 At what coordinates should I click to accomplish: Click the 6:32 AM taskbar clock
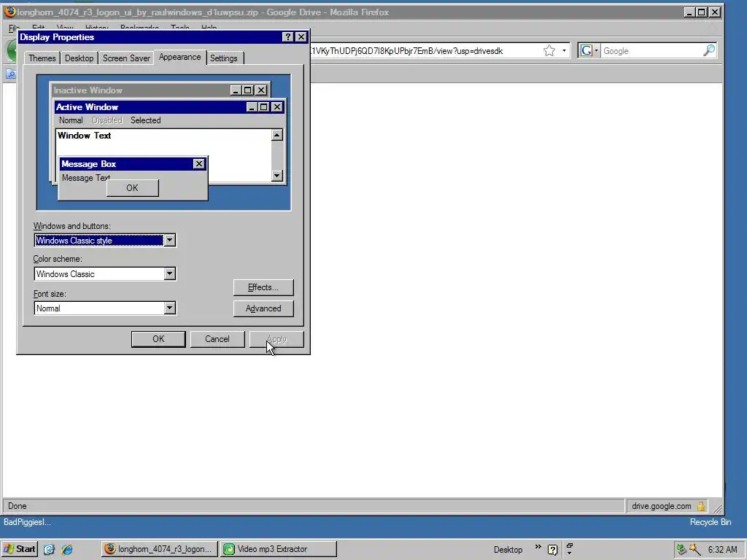tap(722, 550)
